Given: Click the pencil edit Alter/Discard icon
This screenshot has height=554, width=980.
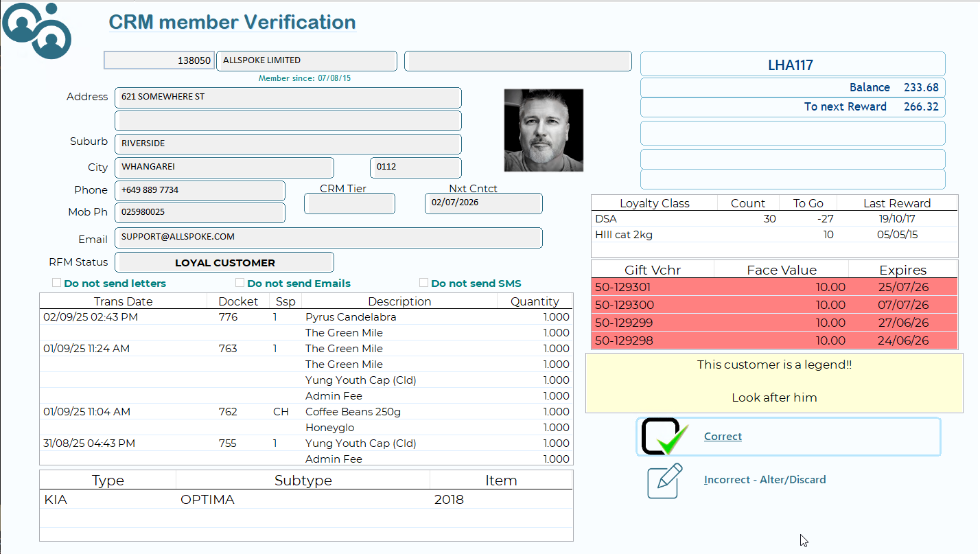Looking at the screenshot, I should [664, 481].
